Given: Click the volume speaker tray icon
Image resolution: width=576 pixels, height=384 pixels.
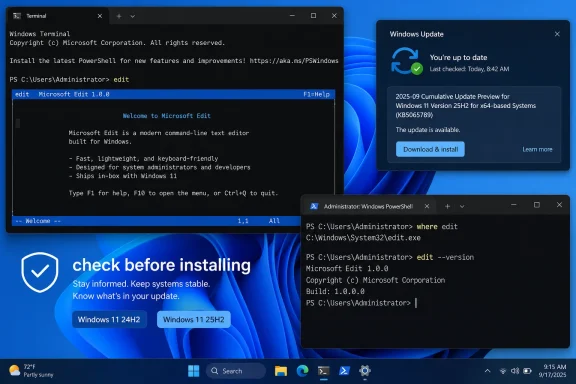Looking at the screenshot, I should (x=515, y=371).
